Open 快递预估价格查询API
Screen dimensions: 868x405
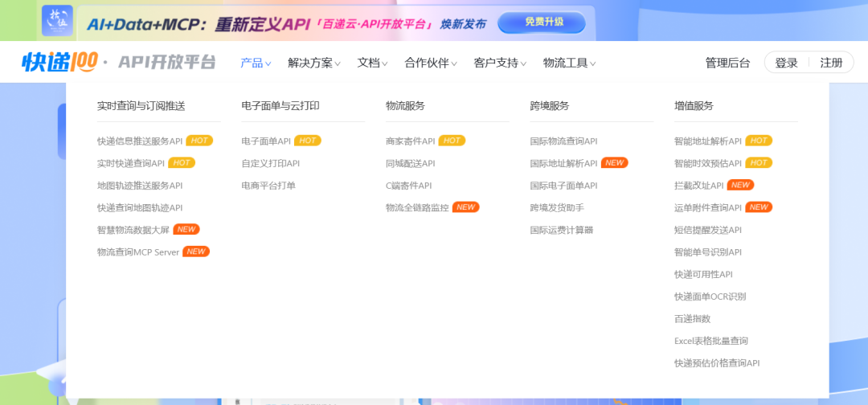coord(717,363)
